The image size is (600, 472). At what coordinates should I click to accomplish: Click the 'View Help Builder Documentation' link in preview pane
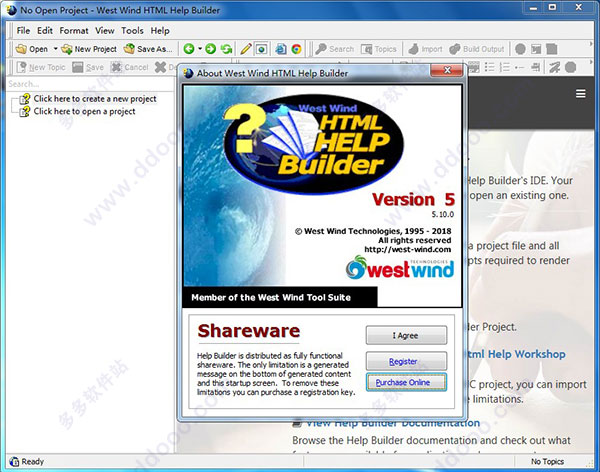pos(392,423)
